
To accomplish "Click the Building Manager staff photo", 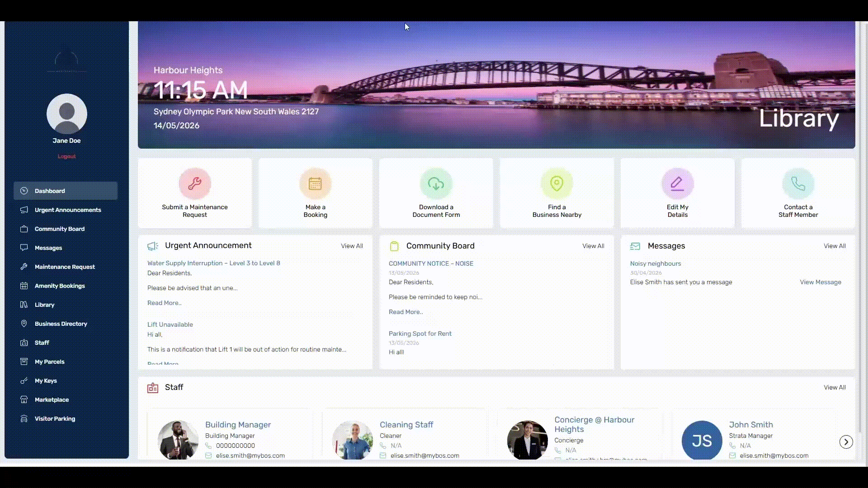I will pos(178,440).
